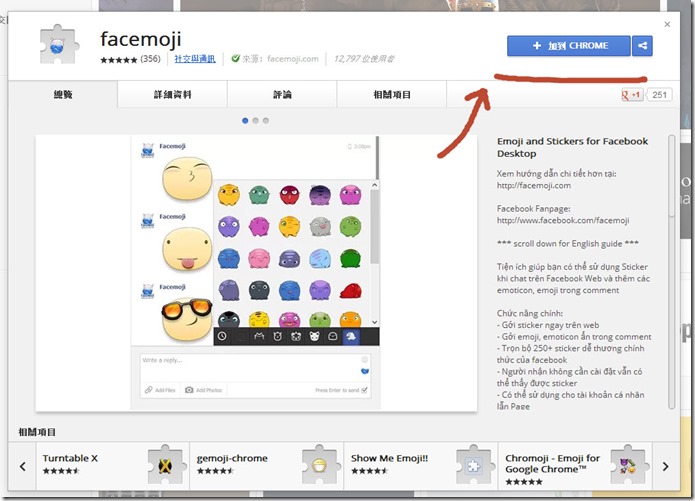Open Chromoji - Emoji for Google Chrome item
This screenshot has height=501, width=695.
click(575, 466)
